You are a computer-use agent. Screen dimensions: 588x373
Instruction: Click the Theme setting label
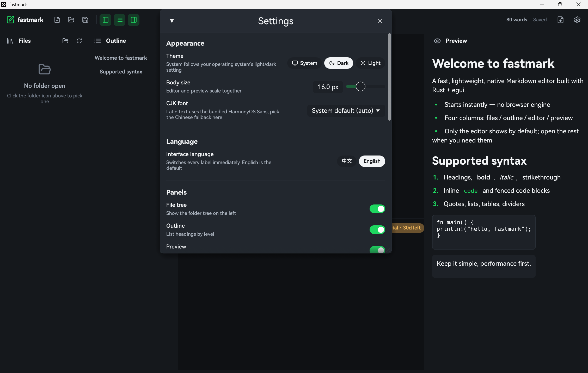point(175,56)
